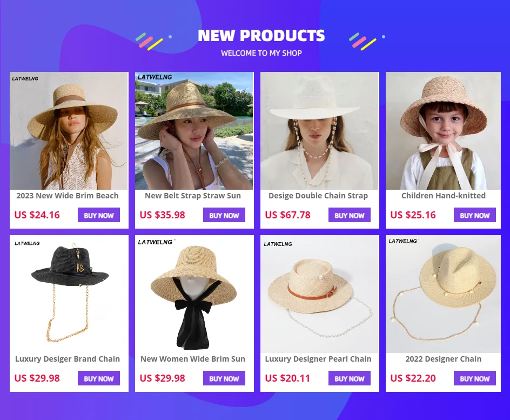
Task: Click BUY NOW for the $22.20 designer chain hat
Action: point(474,378)
